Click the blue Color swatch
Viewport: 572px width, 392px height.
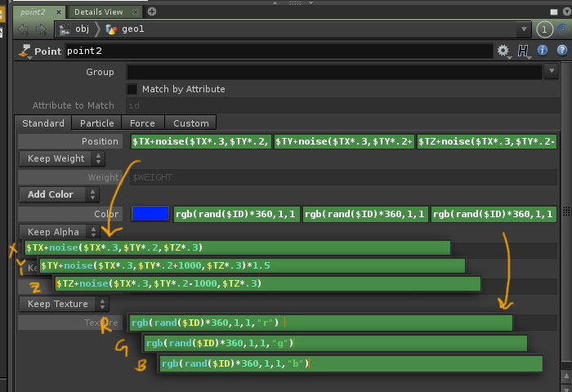[150, 214]
